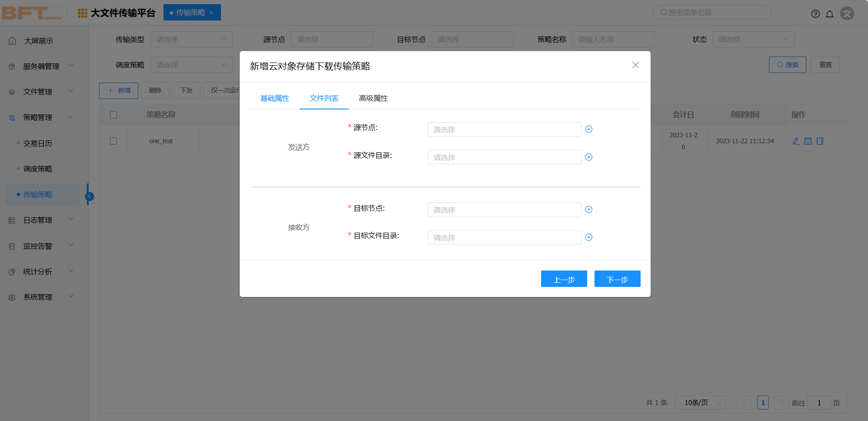Click the plus icon beside 目标节点 field
Viewport: 868px width, 421px height.
tap(589, 210)
